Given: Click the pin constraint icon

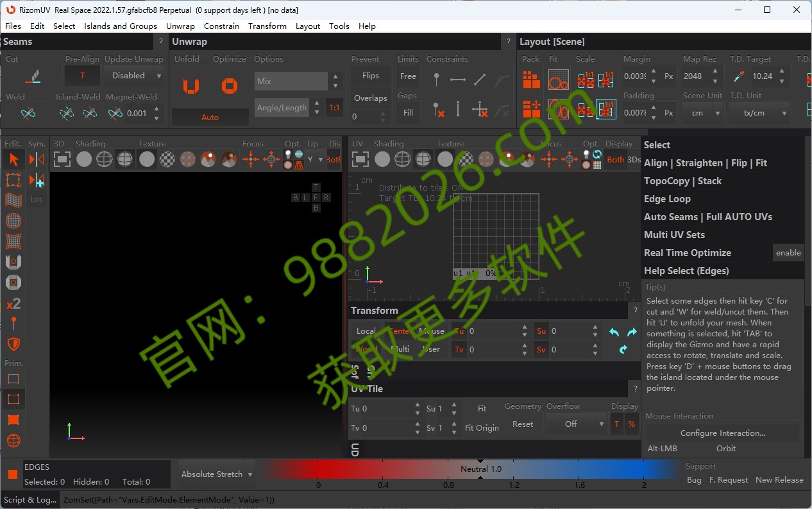Looking at the screenshot, I should coord(436,80).
